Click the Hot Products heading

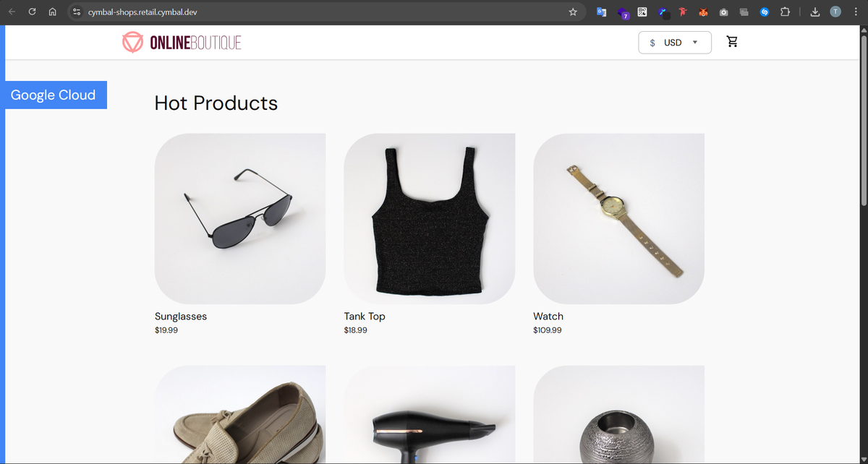click(x=216, y=103)
